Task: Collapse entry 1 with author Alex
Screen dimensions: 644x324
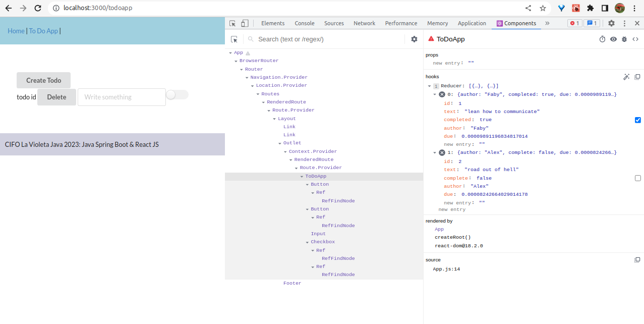Action: coord(435,152)
